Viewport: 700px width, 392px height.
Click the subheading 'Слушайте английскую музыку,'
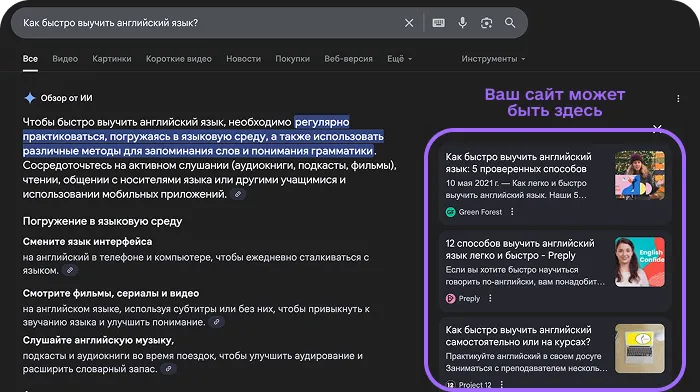[x=98, y=340]
